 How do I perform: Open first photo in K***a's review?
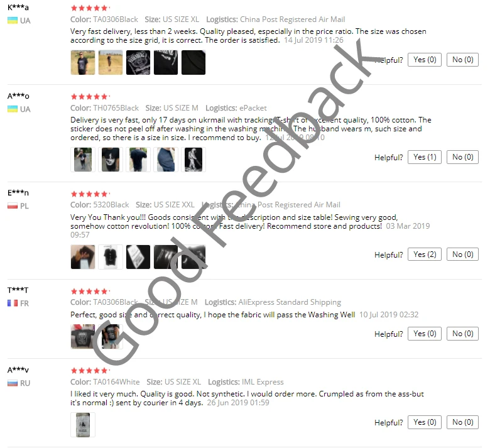(x=83, y=63)
